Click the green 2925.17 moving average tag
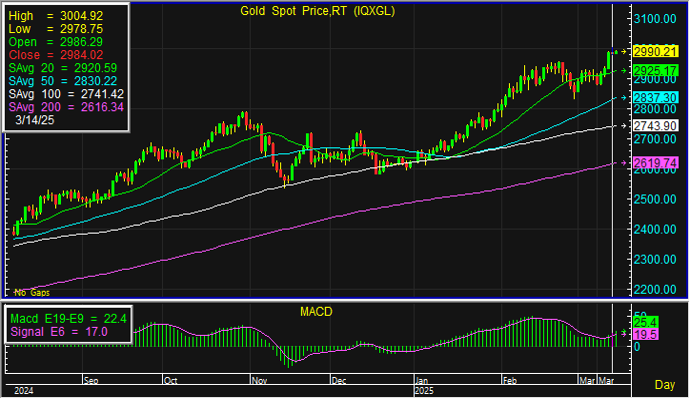Viewport: 690px width, 399px height. pos(655,70)
